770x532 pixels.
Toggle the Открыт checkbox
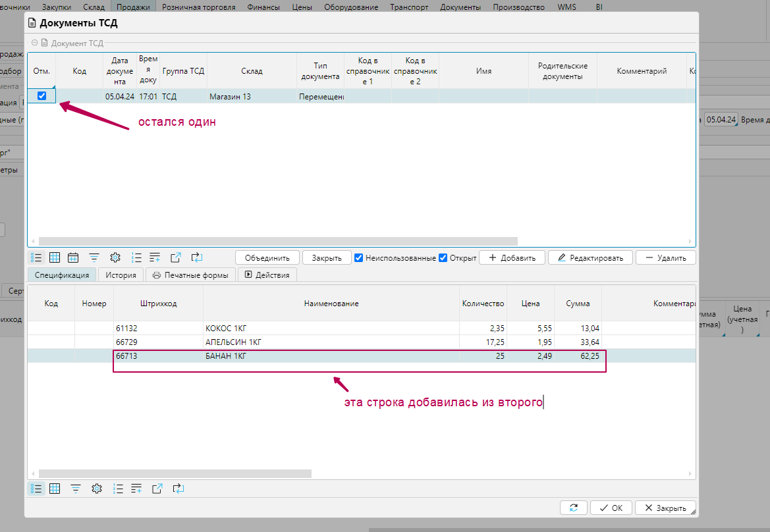(443, 258)
